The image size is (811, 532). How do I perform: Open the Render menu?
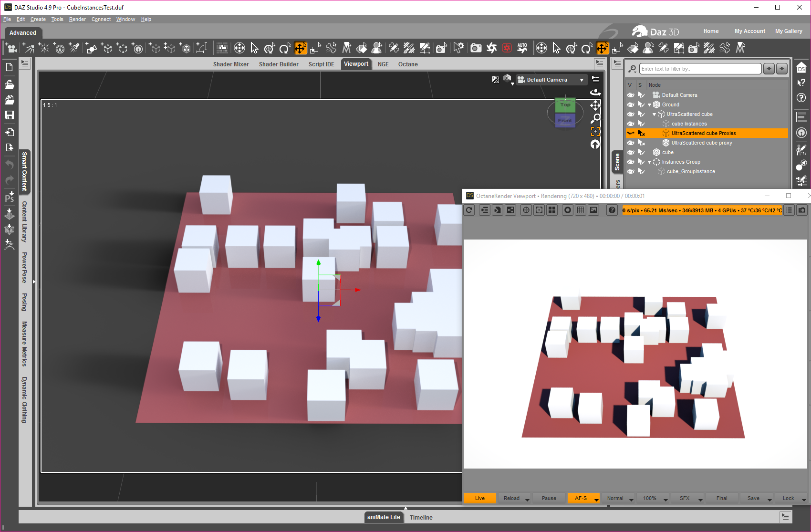click(x=77, y=20)
